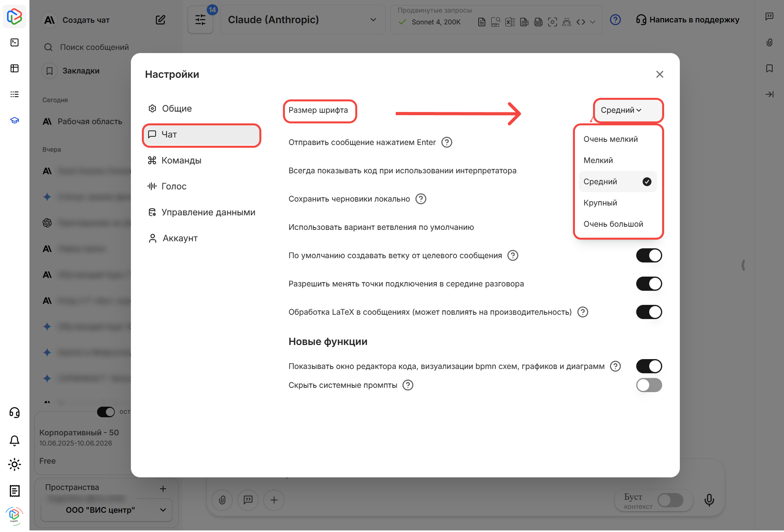
Task: Click the quote prompt icon in message box
Action: [248, 500]
